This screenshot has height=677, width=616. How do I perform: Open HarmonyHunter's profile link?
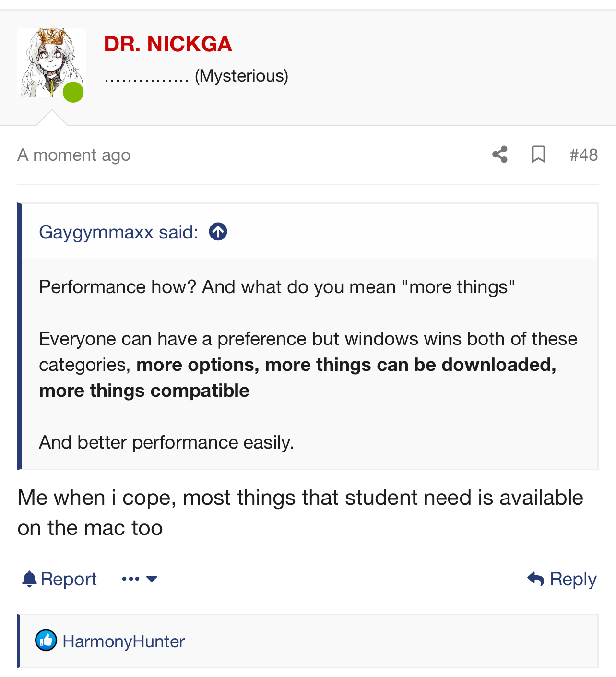tap(123, 641)
